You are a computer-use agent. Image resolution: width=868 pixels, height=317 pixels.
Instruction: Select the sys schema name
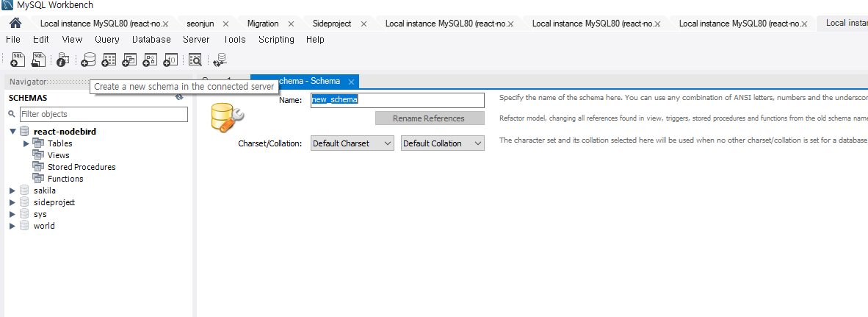(40, 214)
